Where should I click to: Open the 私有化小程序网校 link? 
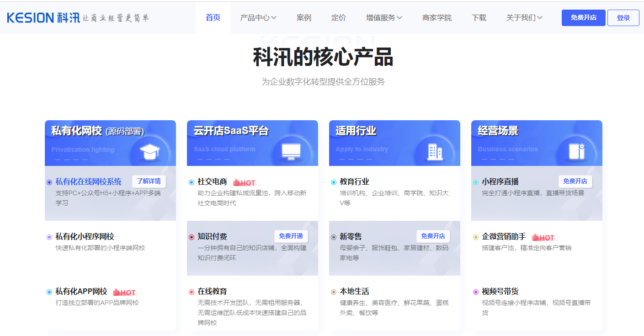pos(85,237)
